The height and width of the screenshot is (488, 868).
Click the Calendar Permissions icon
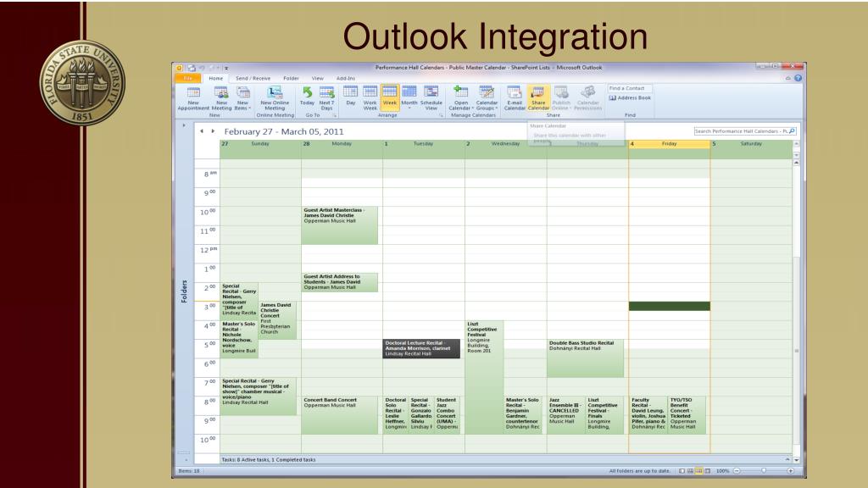click(x=587, y=98)
